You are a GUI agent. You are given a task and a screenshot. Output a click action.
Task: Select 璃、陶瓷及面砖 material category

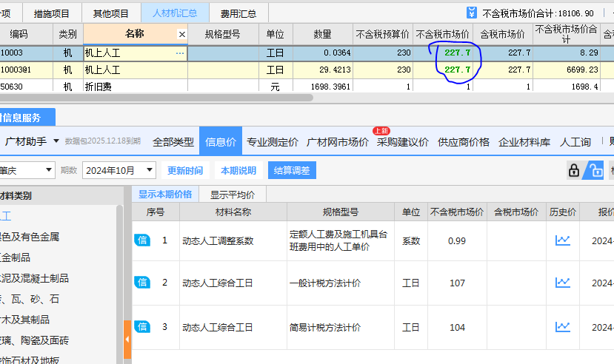coord(34,340)
